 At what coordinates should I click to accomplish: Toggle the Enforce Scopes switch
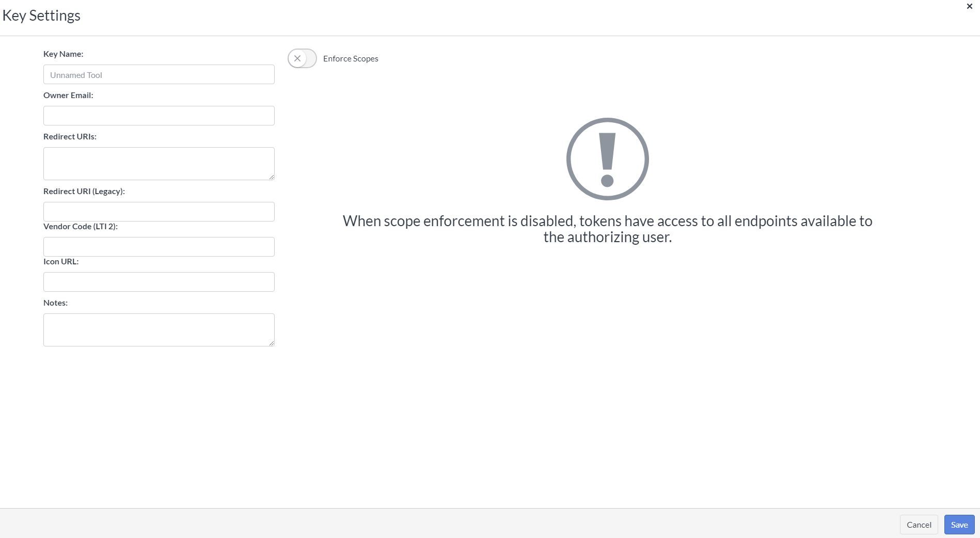pyautogui.click(x=302, y=58)
